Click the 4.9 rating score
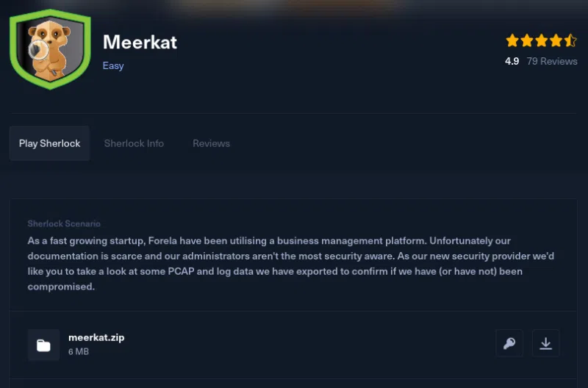 click(512, 61)
